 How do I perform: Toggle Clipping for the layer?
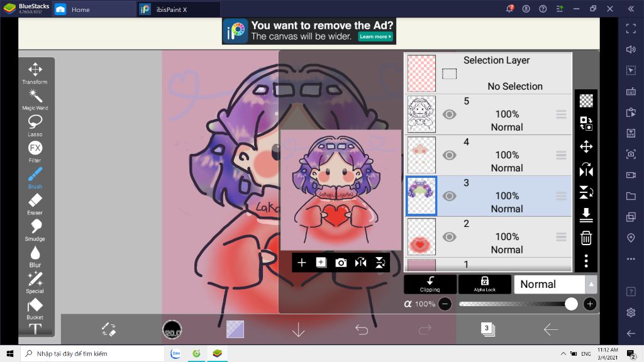(430, 284)
